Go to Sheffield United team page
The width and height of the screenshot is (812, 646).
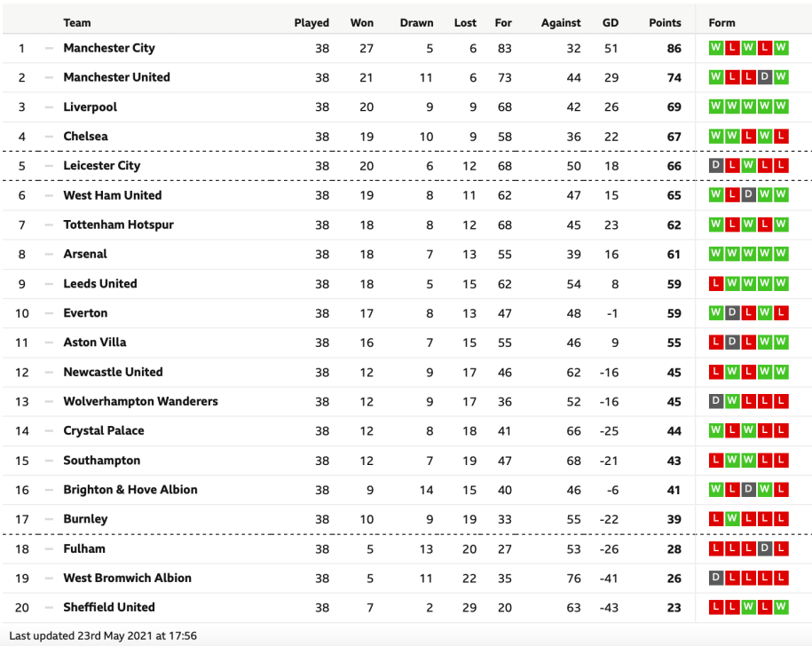109,607
